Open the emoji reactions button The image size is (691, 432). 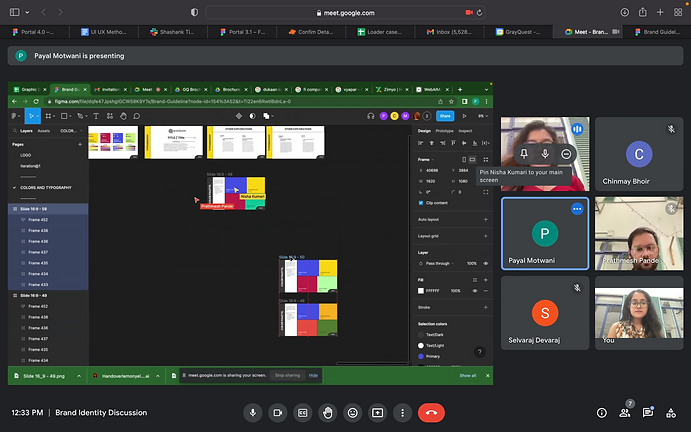point(353,413)
